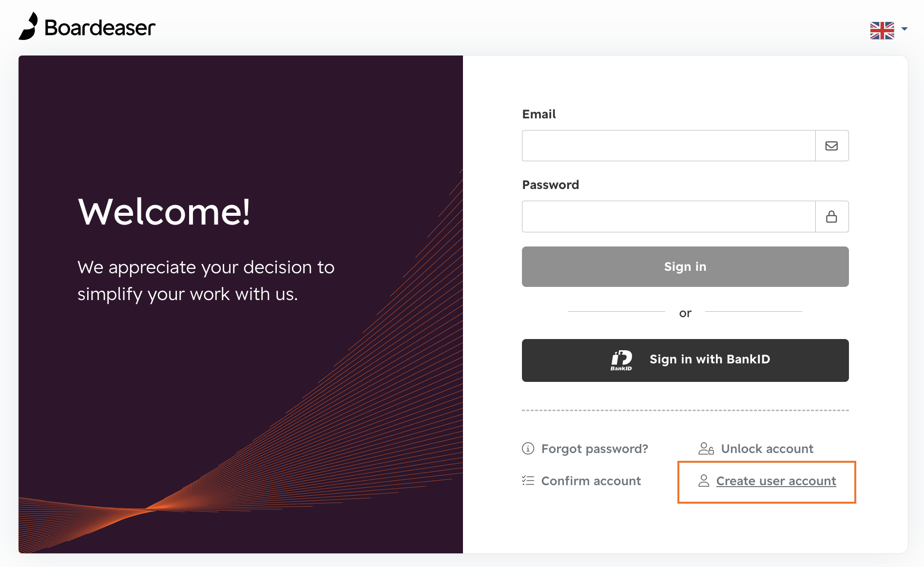Click the padlock icon in Password field
The height and width of the screenshot is (567, 924).
831,216
